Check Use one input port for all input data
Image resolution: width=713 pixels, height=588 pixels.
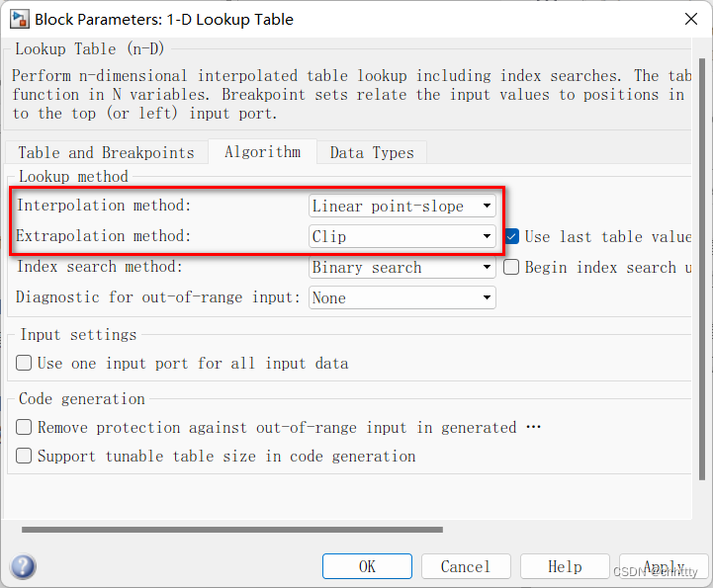pyautogui.click(x=24, y=363)
